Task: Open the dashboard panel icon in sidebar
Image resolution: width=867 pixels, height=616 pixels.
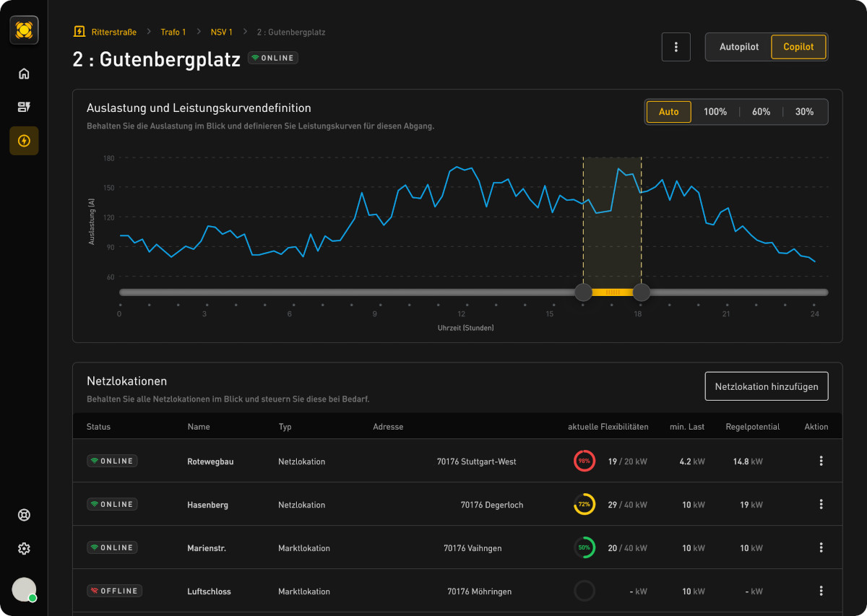Action: coord(24,107)
